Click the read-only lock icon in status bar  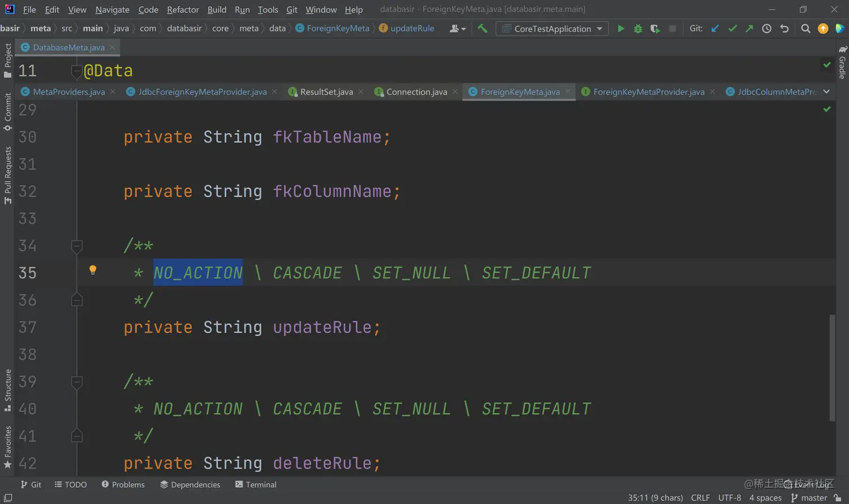[x=838, y=498]
